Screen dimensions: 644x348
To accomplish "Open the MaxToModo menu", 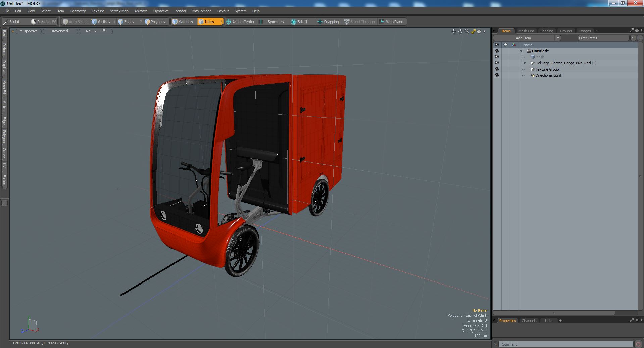I will pos(202,11).
